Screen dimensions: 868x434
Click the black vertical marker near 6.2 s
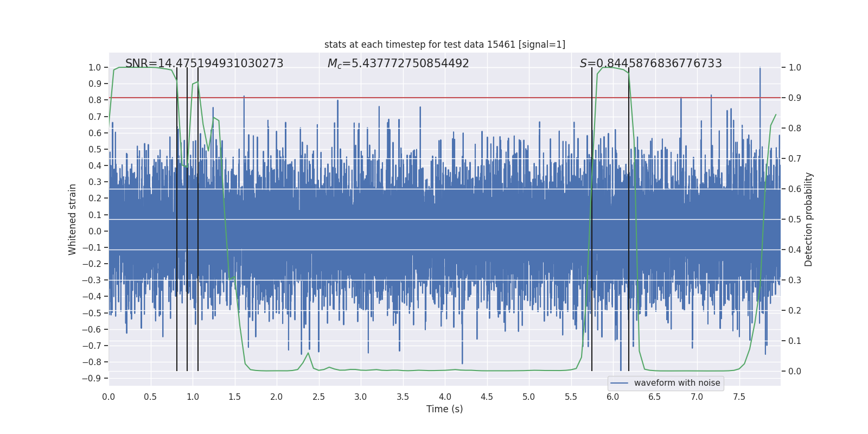[x=629, y=217]
